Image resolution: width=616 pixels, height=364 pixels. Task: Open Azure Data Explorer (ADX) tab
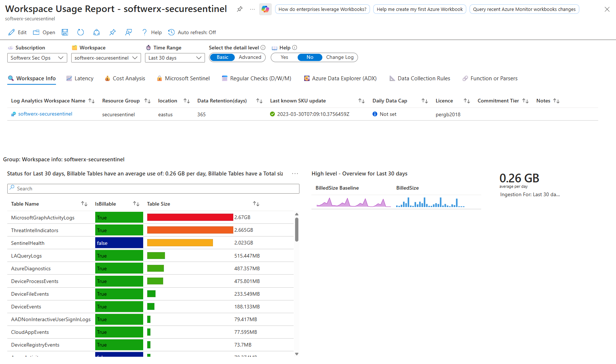click(340, 78)
